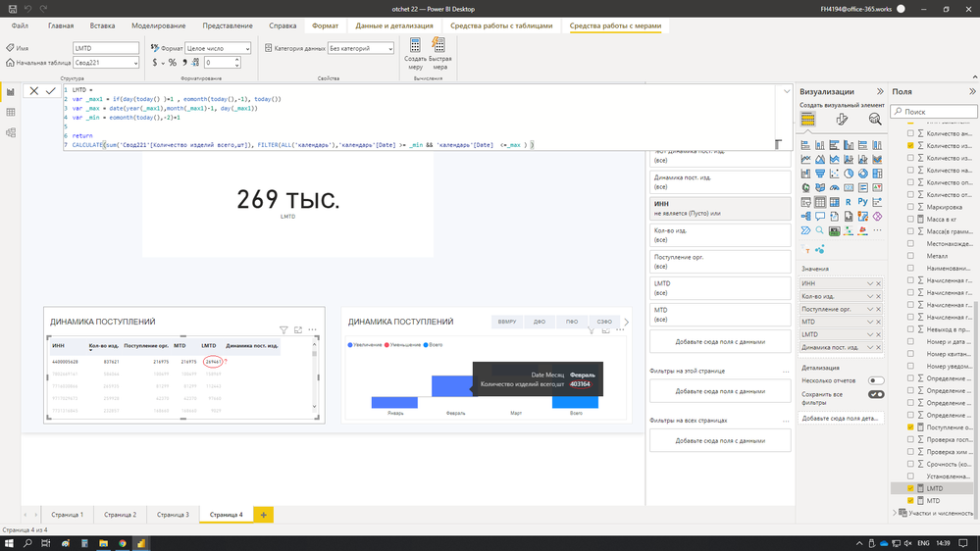Click the Быстрая мера icon

point(438,46)
